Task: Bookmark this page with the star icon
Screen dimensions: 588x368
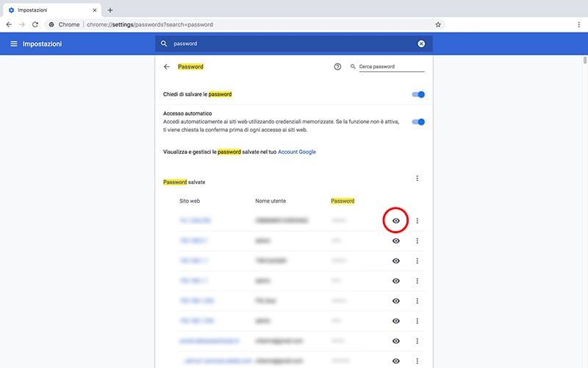Action: (438, 24)
